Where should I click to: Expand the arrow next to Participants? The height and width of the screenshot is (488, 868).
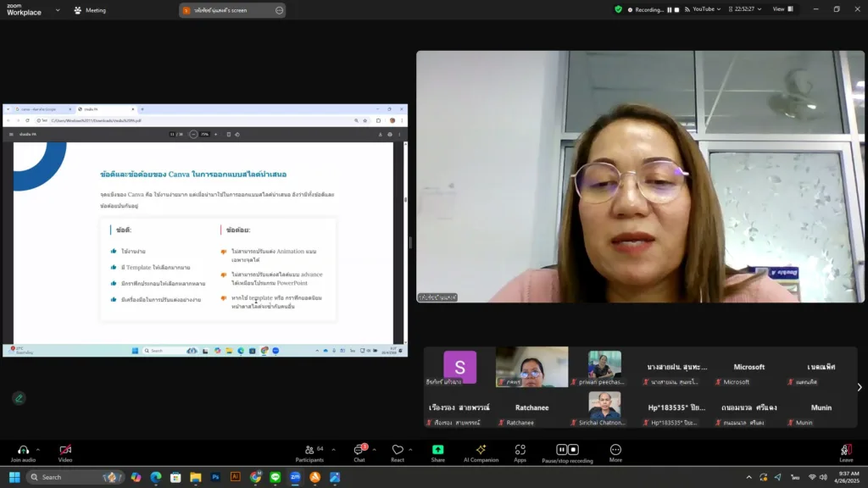click(x=333, y=450)
